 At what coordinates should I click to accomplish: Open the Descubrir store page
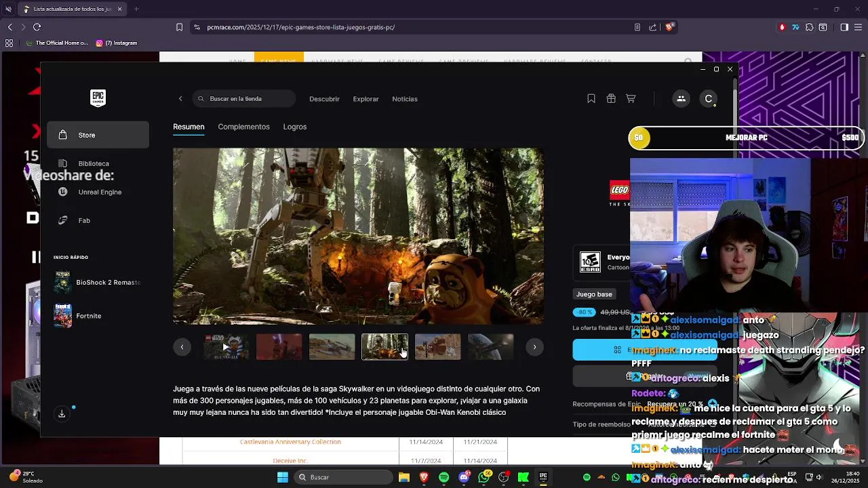coord(324,99)
